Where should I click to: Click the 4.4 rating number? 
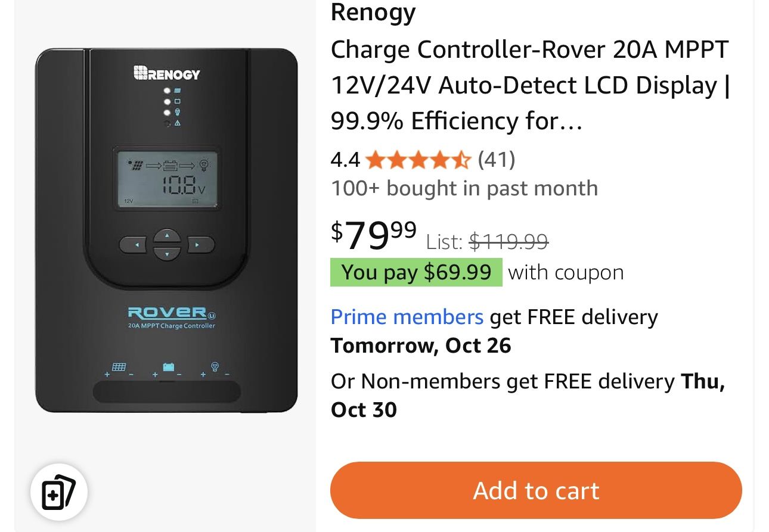coord(345,160)
